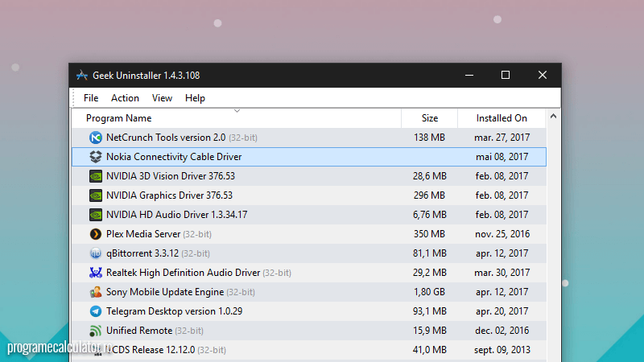Click the Telegram Desktop icon

tap(96, 311)
